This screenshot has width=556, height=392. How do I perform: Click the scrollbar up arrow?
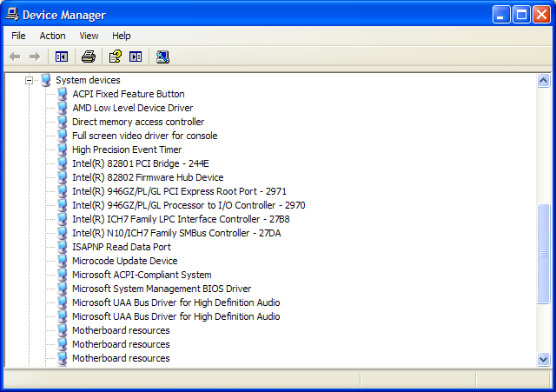tap(544, 80)
